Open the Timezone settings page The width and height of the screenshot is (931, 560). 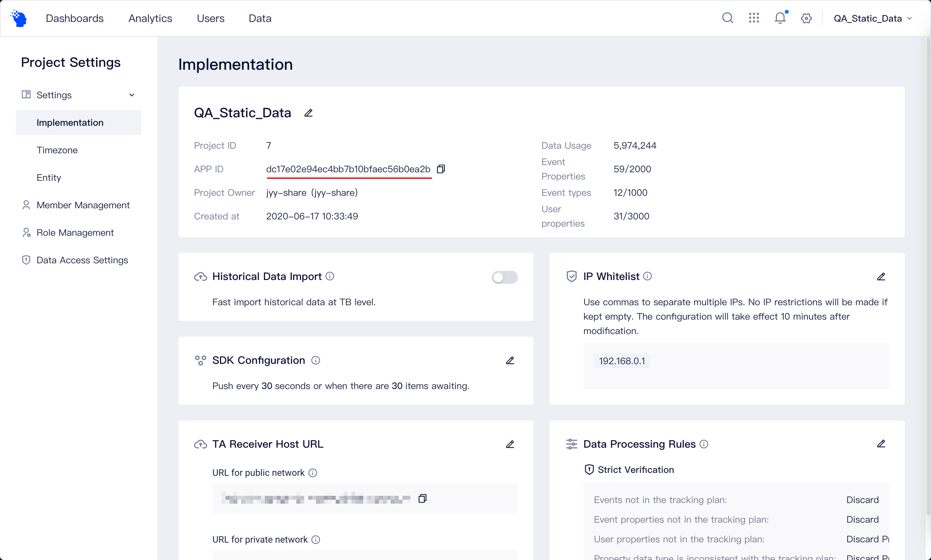click(x=57, y=150)
